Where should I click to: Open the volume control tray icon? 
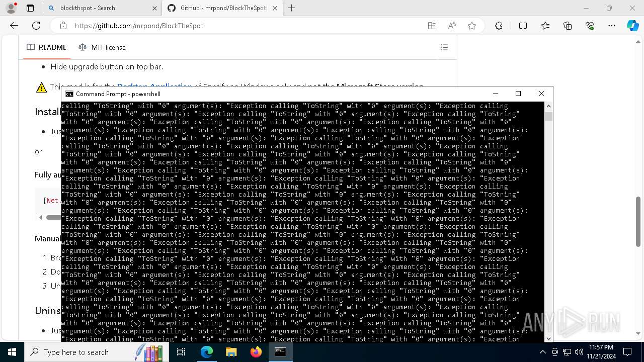579,352
